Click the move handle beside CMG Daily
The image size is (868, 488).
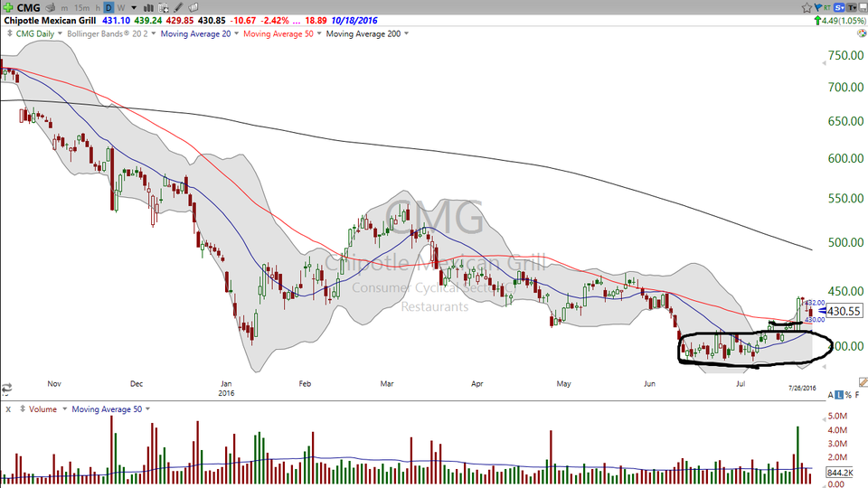(x=9, y=33)
